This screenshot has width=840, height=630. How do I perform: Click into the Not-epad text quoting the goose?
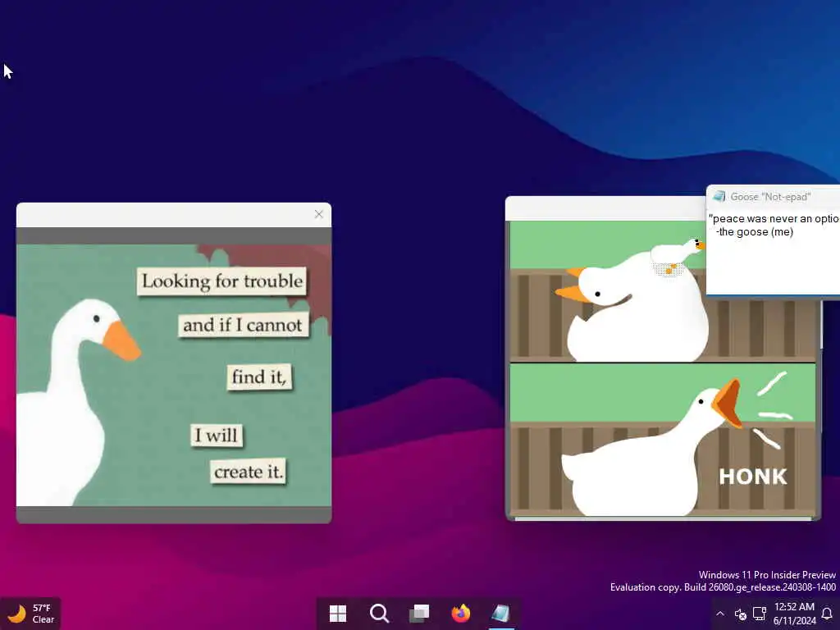click(774, 225)
